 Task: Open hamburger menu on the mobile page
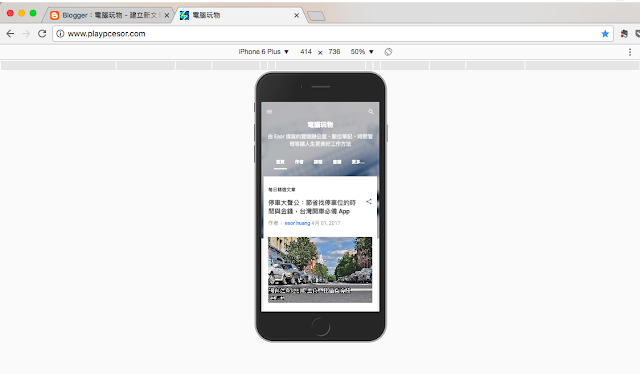click(x=269, y=111)
